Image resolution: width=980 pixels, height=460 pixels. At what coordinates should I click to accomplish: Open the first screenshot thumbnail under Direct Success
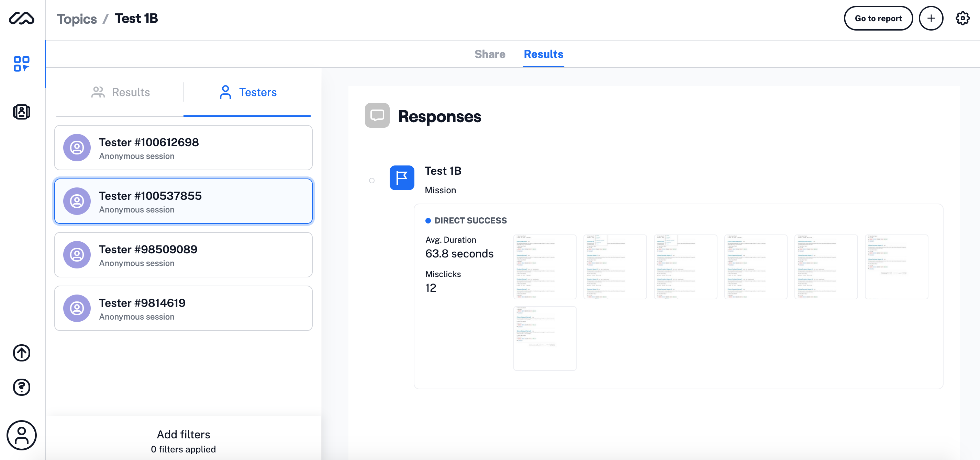(545, 266)
